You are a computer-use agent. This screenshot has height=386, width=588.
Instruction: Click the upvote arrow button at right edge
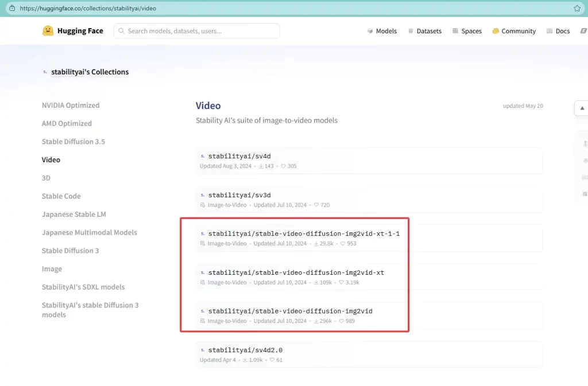coord(582,108)
